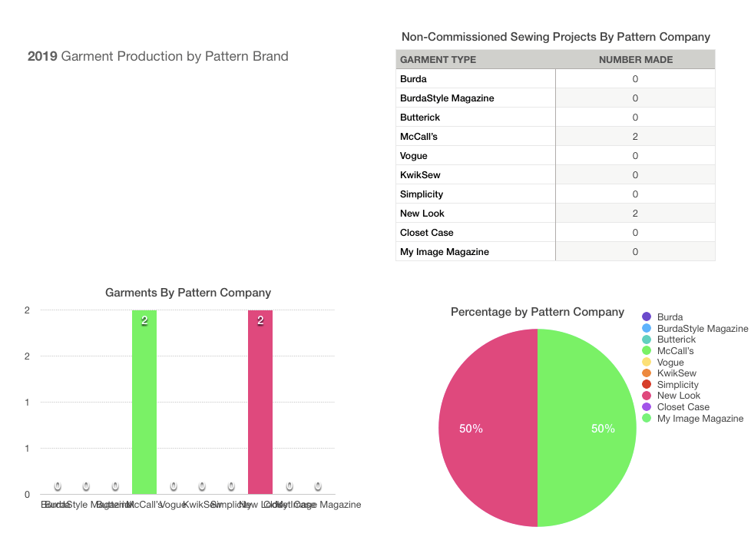Click the Butterick teal legend dot
This screenshot has height=560, width=751.
point(647,340)
